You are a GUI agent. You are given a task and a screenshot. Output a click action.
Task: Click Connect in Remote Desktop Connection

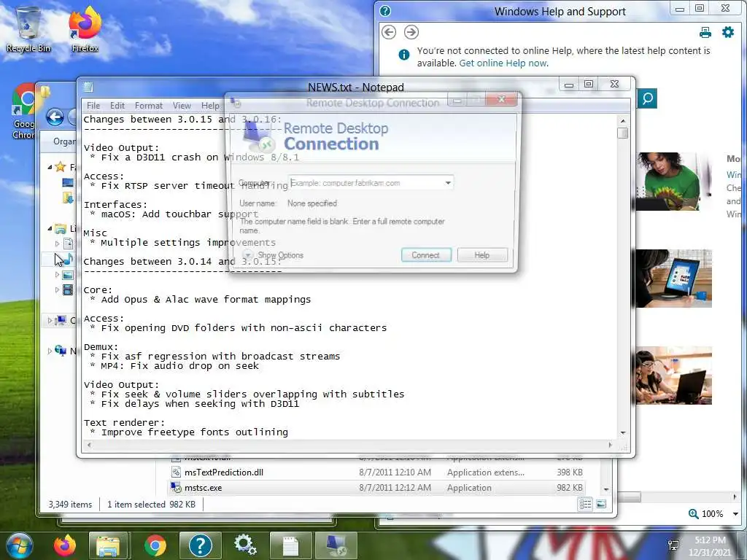426,255
